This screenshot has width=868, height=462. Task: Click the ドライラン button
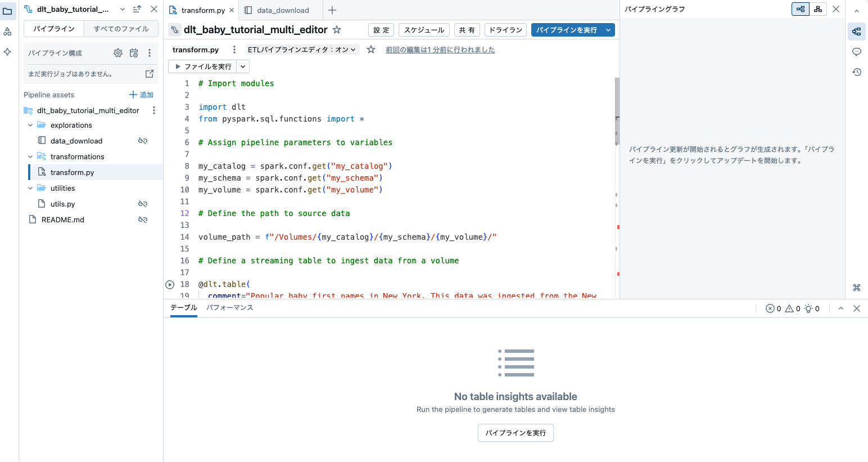tap(505, 30)
